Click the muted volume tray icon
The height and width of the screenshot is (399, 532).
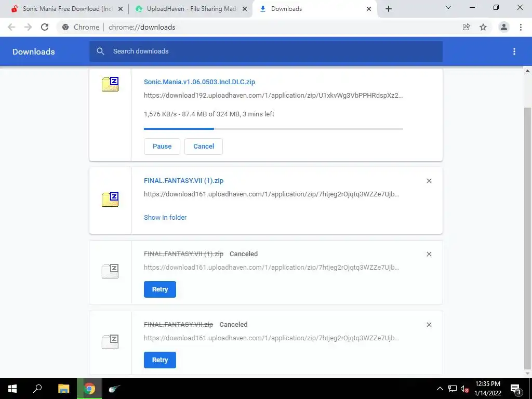point(464,389)
